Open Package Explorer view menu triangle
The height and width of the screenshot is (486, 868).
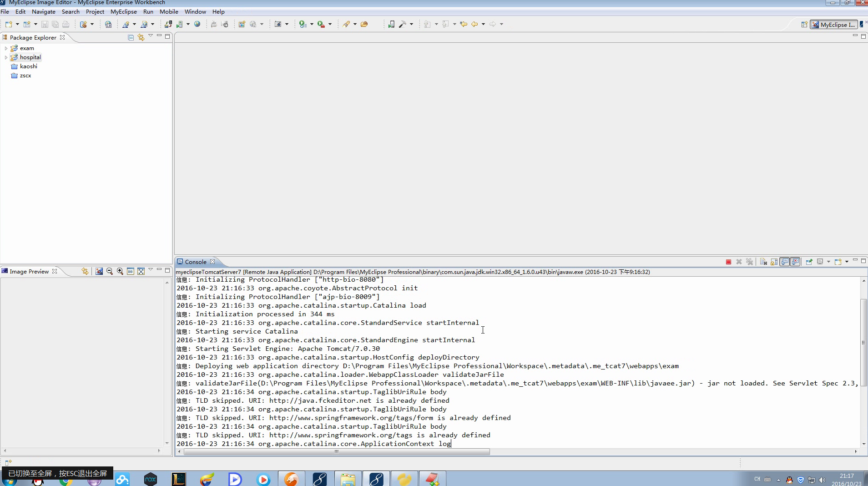151,36
